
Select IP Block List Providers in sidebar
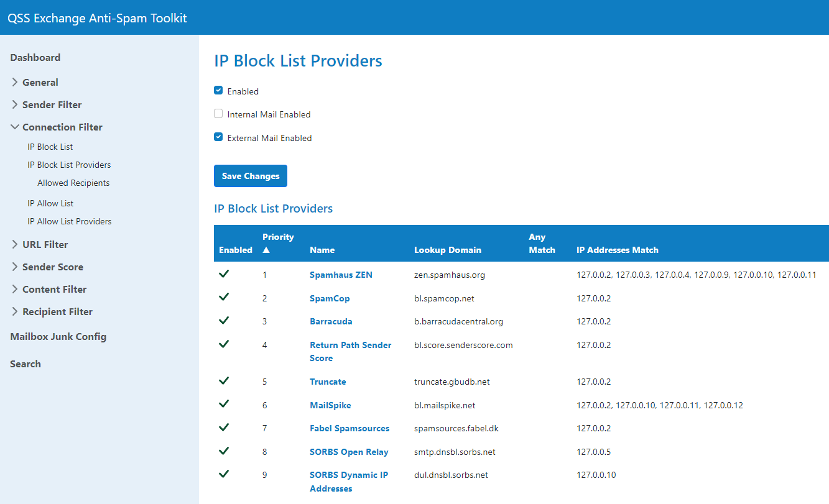pos(69,165)
